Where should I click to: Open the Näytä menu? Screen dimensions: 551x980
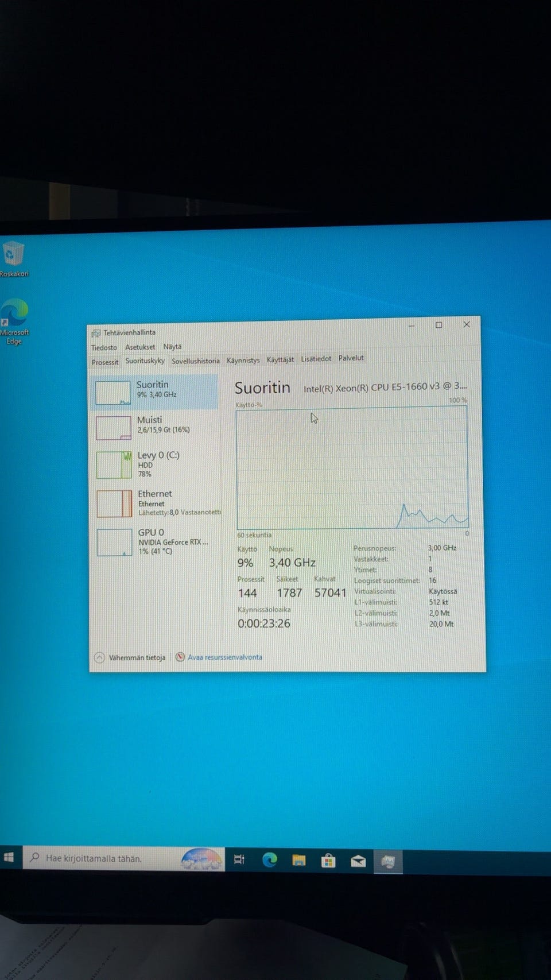[x=172, y=346]
